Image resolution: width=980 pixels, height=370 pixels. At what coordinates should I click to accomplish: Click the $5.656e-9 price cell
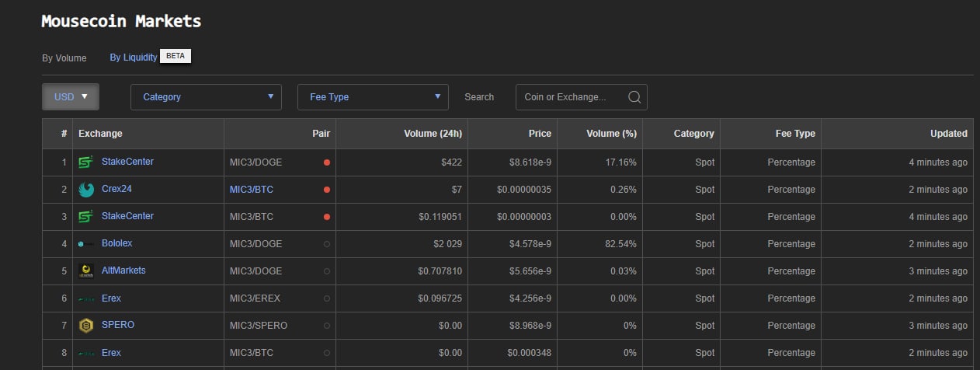[x=513, y=271]
